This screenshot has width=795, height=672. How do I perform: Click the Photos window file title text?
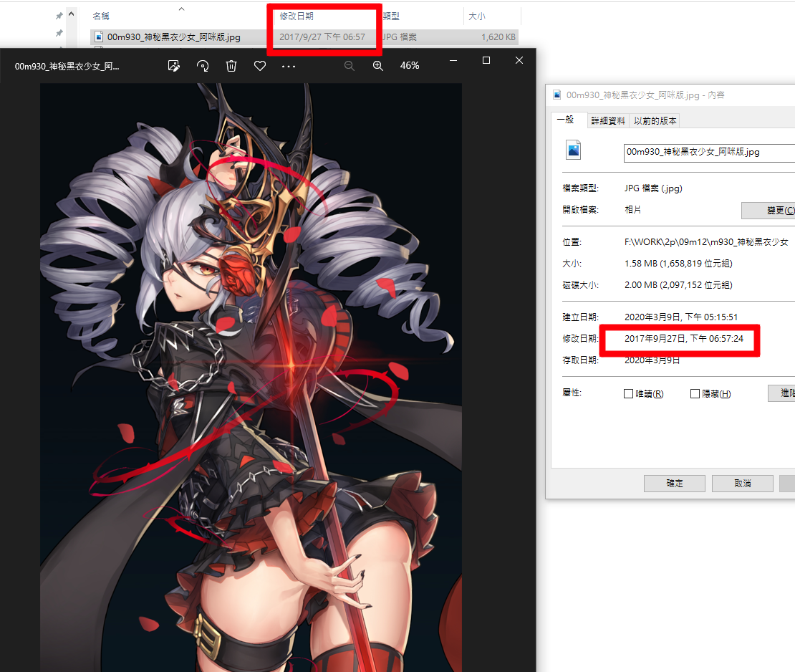[x=67, y=67]
